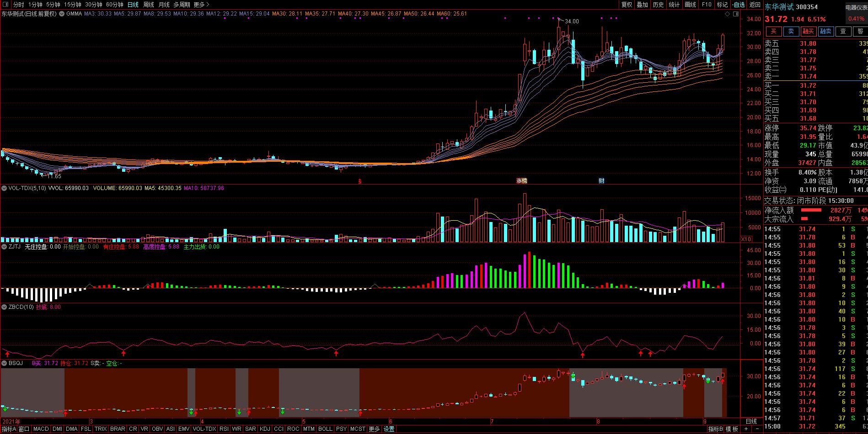
Task: Select the MCST indicator tab
Action: pos(358,429)
